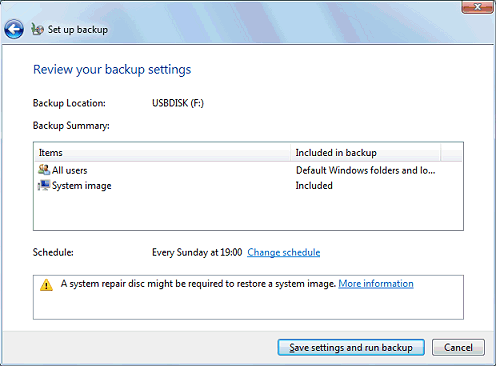Image resolution: width=496 pixels, height=366 pixels.
Task: Click the 'Set up backup' window title
Action: point(78,30)
